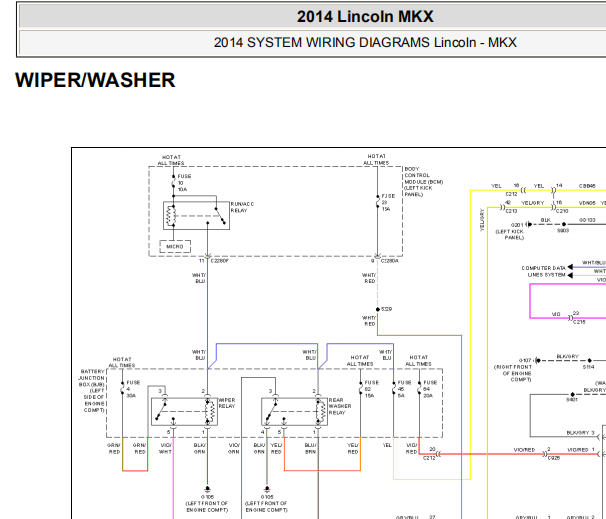Viewport: 606px width, 519px height.
Task: Select splice label 'S114'
Action: pos(589,367)
